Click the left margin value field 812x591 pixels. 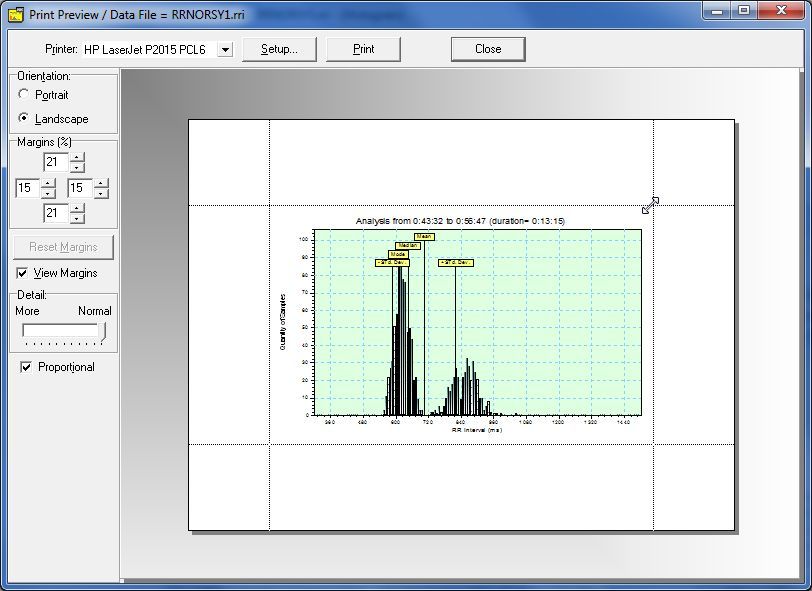click(28, 188)
